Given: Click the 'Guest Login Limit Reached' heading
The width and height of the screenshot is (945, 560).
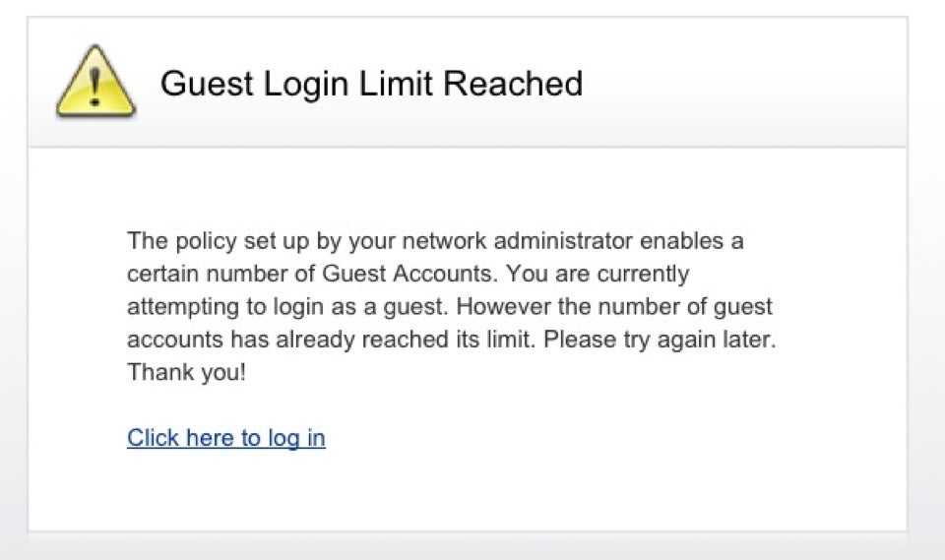Looking at the screenshot, I should pos(371,84).
